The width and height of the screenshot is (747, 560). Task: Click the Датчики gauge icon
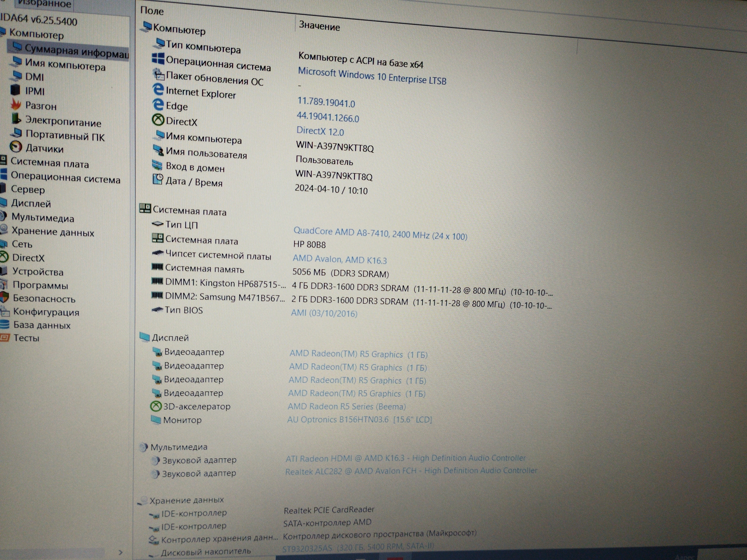(16, 147)
